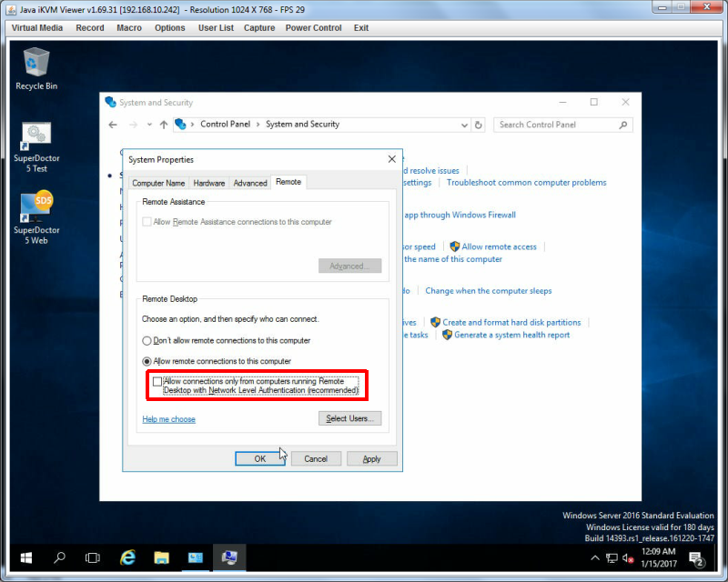
Task: Open Internet Explorer from the taskbar
Action: pyautogui.click(x=127, y=557)
